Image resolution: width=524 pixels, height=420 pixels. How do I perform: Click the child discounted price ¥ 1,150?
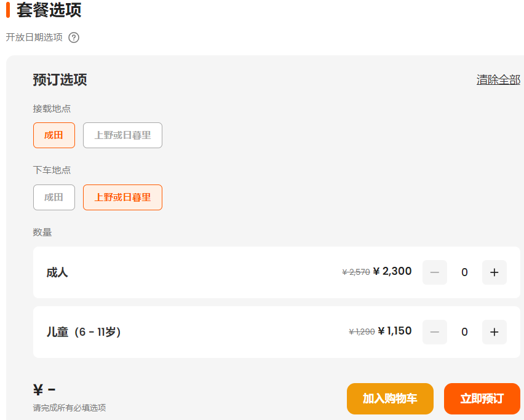pos(395,331)
